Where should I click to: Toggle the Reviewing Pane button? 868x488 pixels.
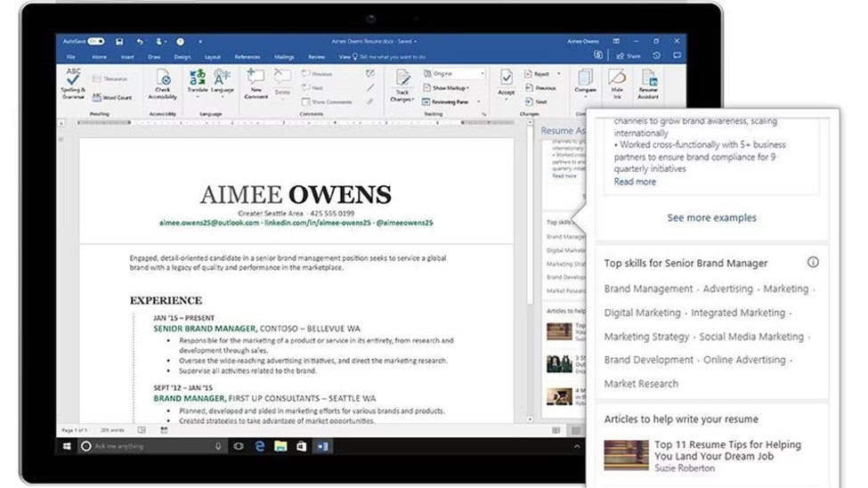click(446, 102)
